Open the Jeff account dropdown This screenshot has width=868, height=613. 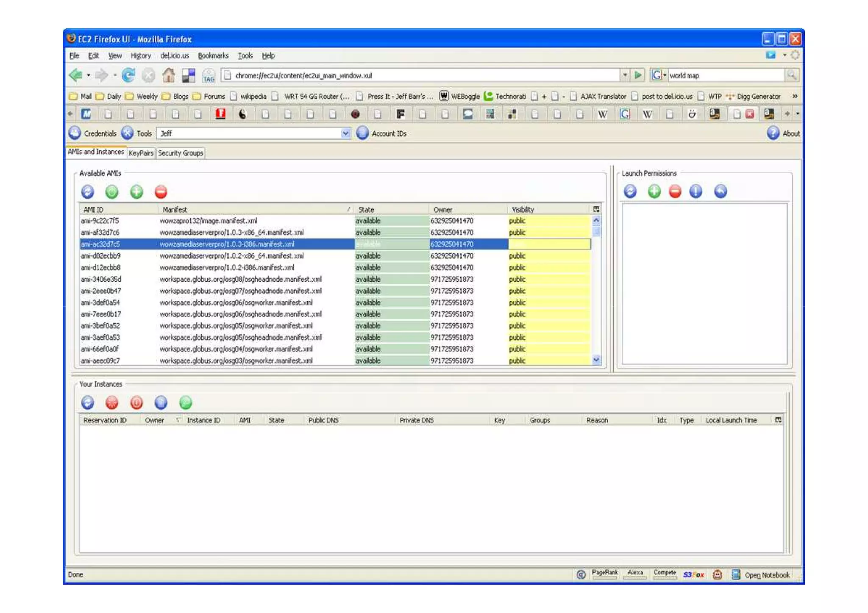(x=345, y=133)
